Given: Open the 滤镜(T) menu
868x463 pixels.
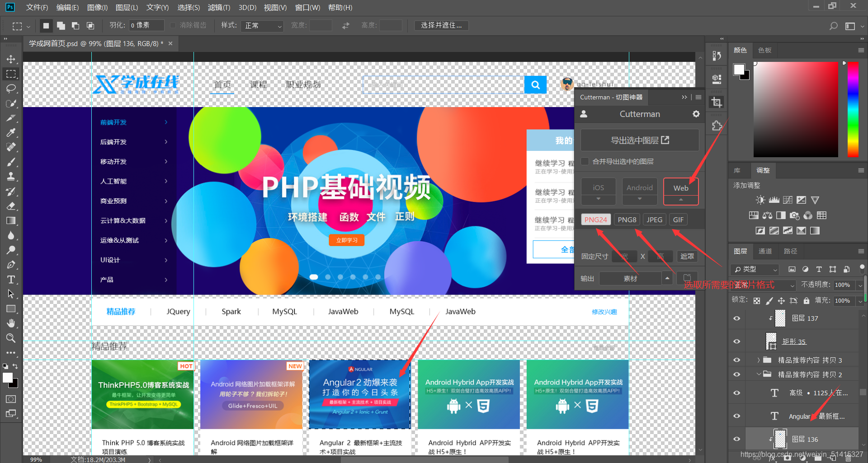Looking at the screenshot, I should [x=219, y=8].
